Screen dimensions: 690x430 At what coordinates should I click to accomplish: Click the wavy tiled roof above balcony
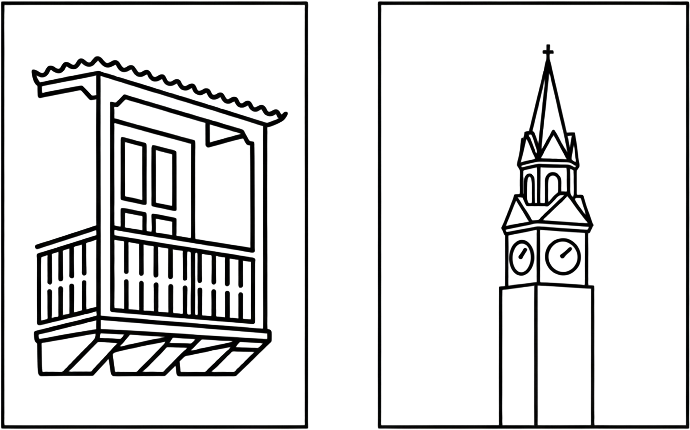[x=160, y=88]
